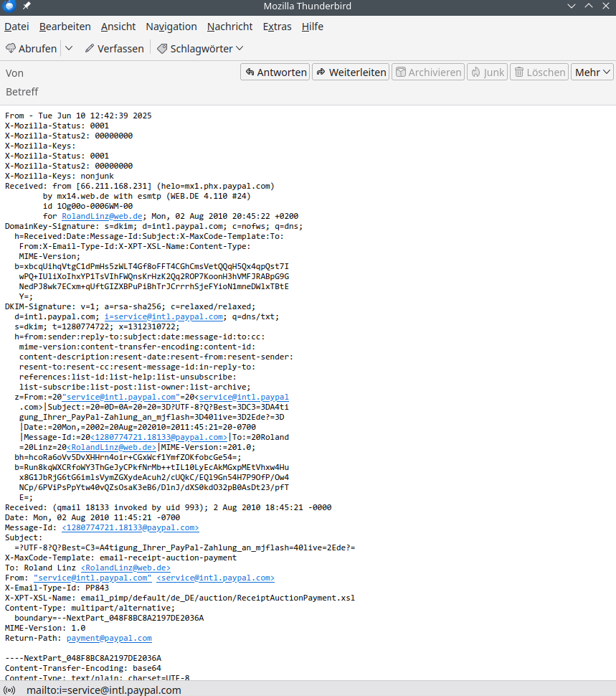Mark message with Junk button
The width and height of the screenshot is (616, 696).
pos(487,72)
